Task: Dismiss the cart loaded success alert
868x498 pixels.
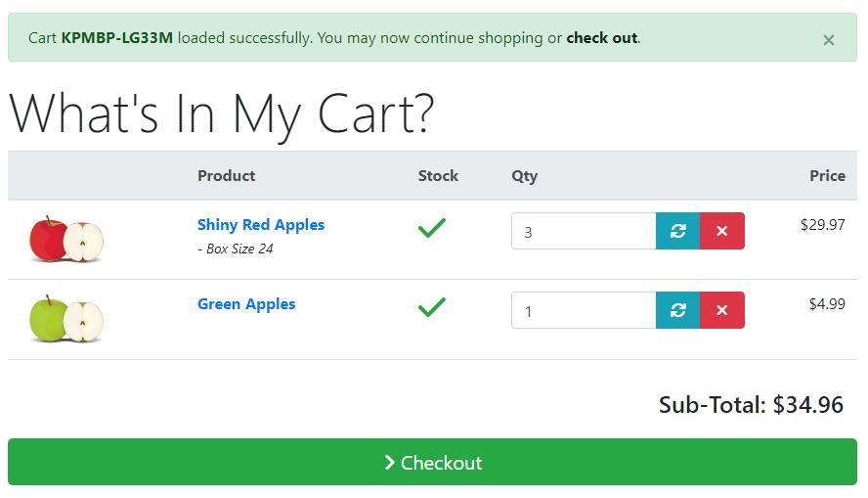Action: tap(828, 40)
